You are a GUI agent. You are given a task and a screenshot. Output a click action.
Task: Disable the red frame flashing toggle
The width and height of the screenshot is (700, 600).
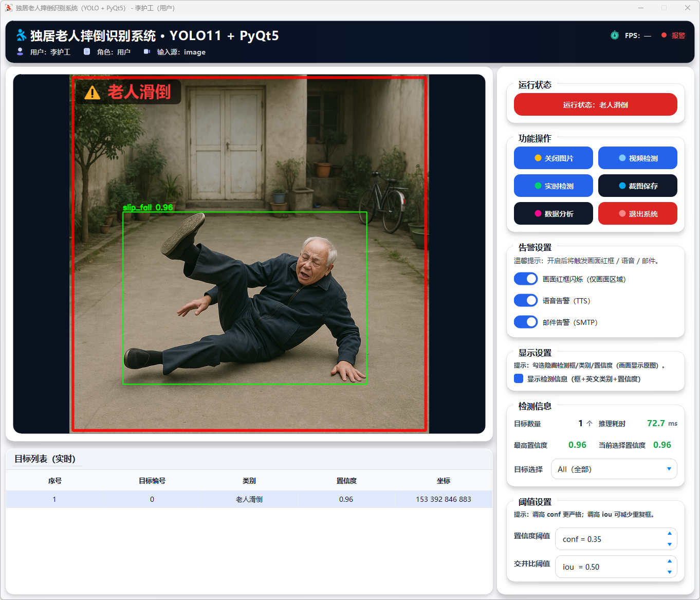[526, 279]
